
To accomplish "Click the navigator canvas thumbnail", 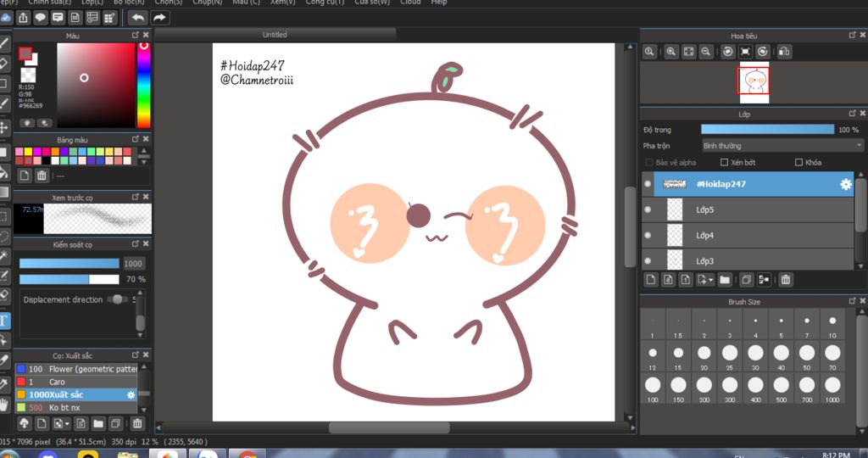I will pyautogui.click(x=754, y=82).
